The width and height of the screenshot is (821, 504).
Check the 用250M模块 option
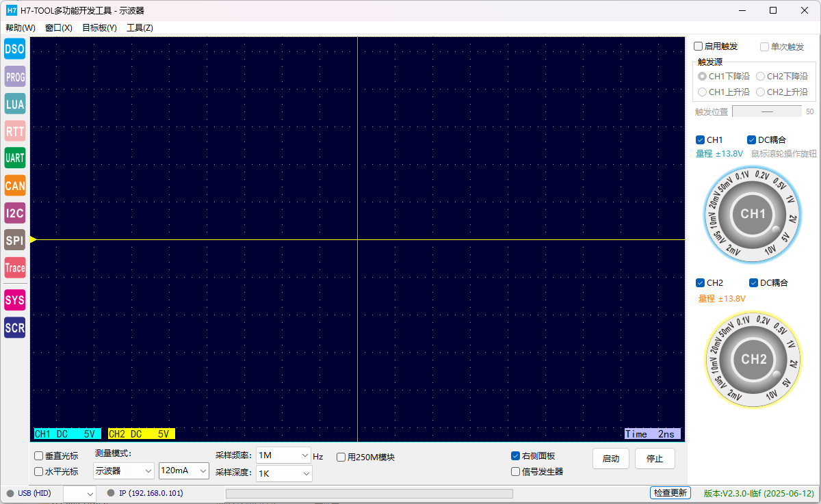coord(341,457)
